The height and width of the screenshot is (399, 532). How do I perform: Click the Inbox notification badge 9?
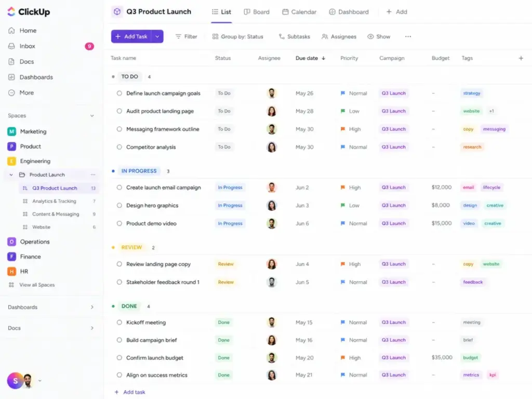point(89,46)
